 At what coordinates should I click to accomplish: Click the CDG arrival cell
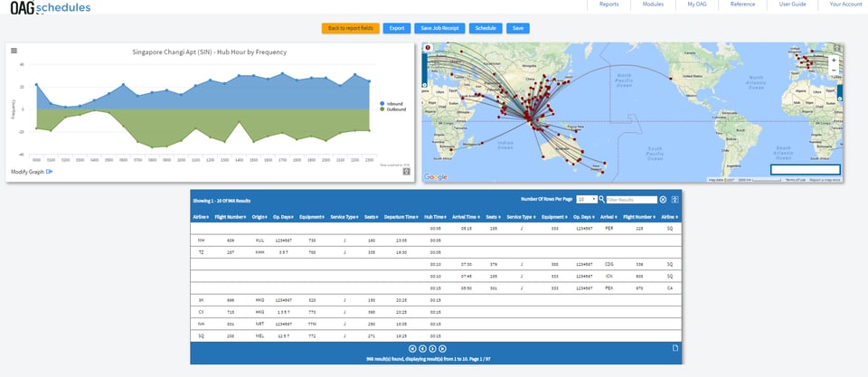pos(609,264)
